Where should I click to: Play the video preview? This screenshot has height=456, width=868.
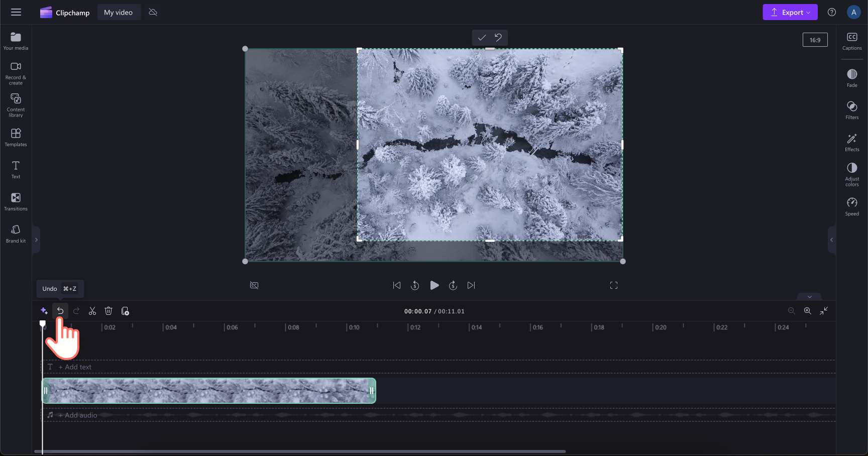tap(435, 285)
